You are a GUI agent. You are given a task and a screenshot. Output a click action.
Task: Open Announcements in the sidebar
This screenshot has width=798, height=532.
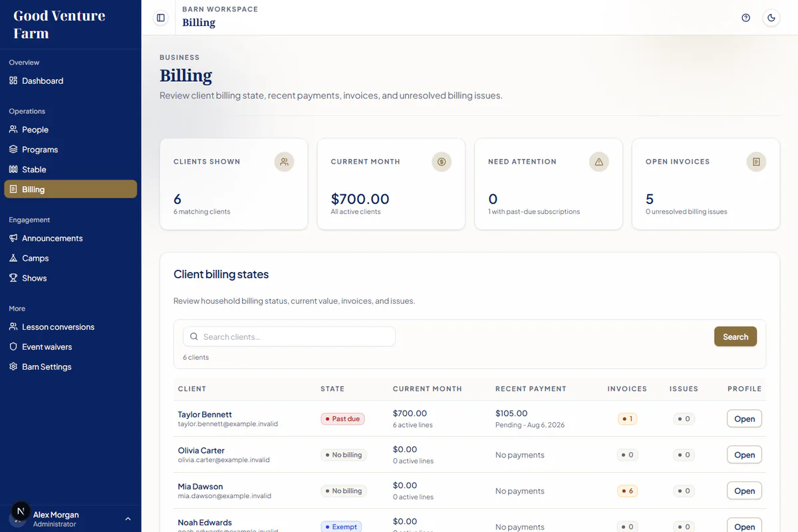tap(70, 238)
